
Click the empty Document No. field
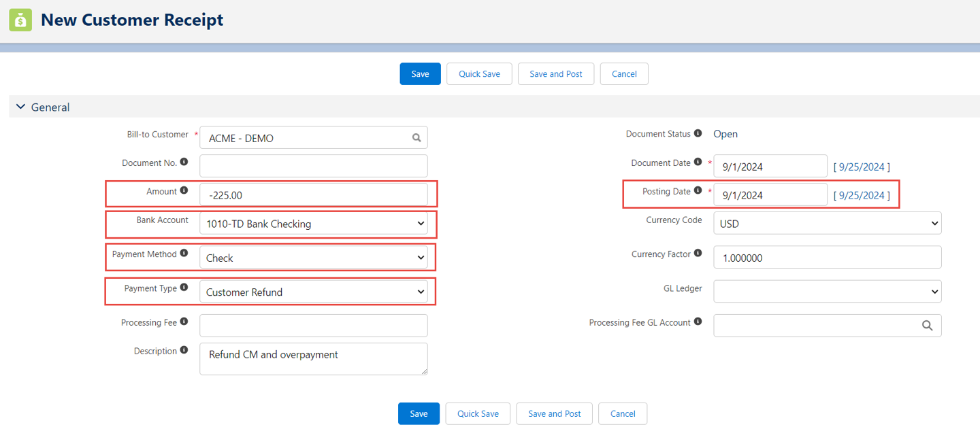coord(314,166)
